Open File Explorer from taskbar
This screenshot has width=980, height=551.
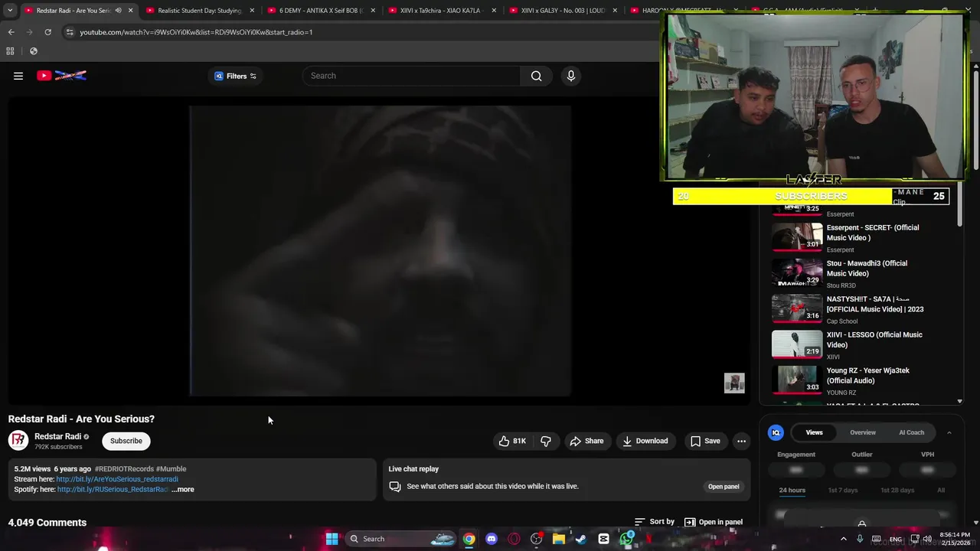pyautogui.click(x=559, y=539)
